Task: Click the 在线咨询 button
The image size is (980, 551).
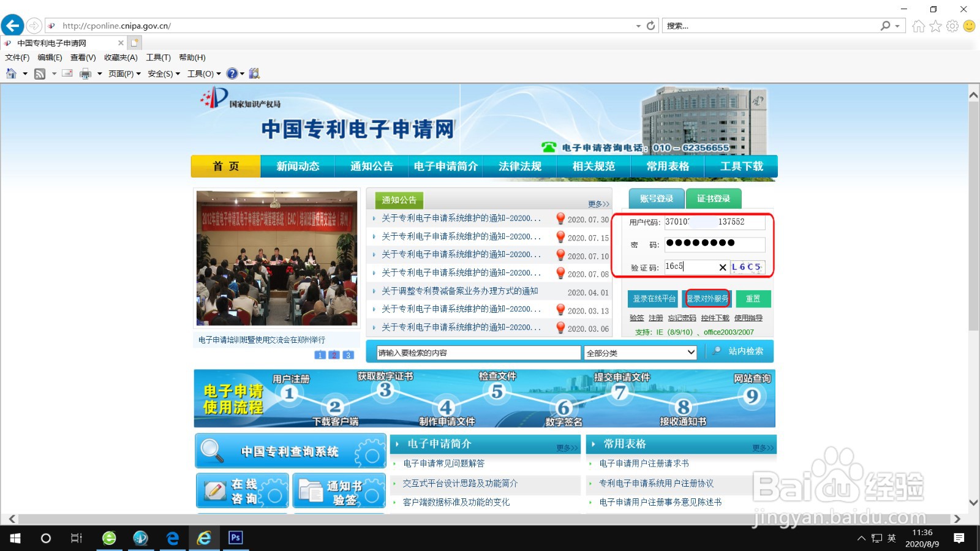Action: click(x=243, y=490)
